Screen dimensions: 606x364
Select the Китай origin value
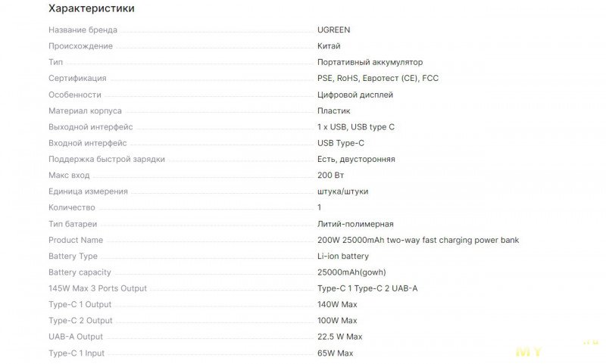pyautogui.click(x=329, y=46)
